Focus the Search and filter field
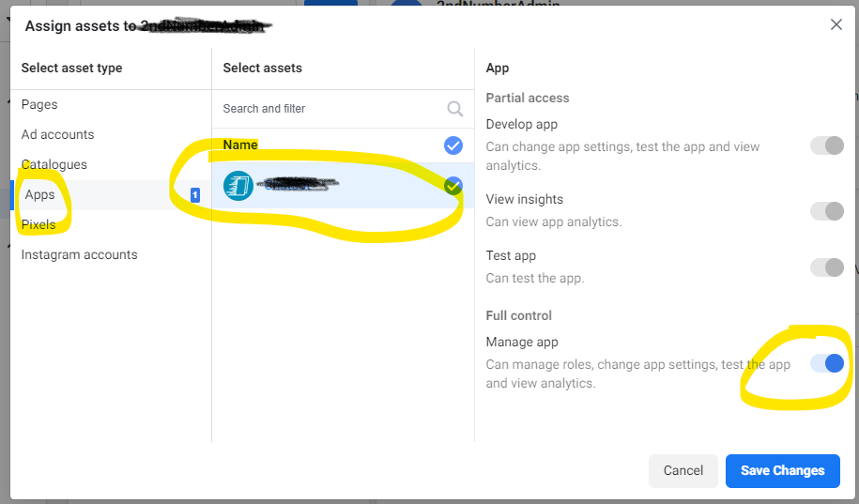Screen dimensions: 859x504 329,109
